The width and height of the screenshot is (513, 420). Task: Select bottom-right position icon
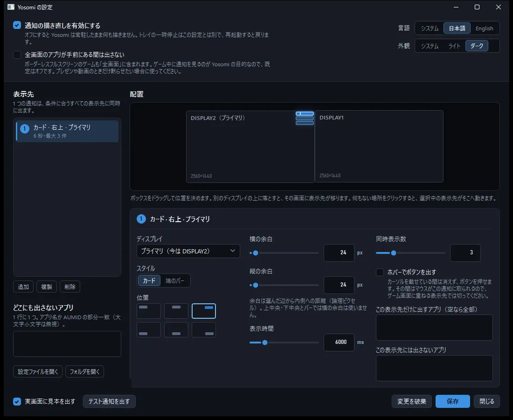pos(203,329)
